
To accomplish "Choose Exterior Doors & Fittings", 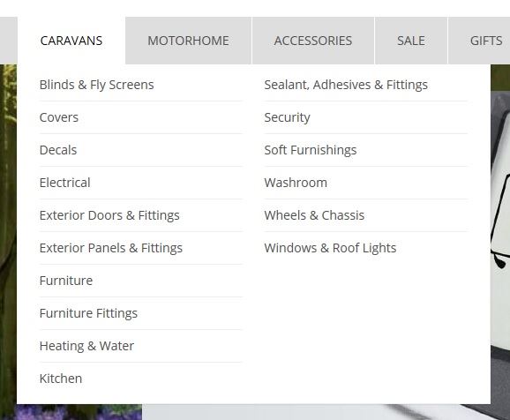I will point(109,215).
